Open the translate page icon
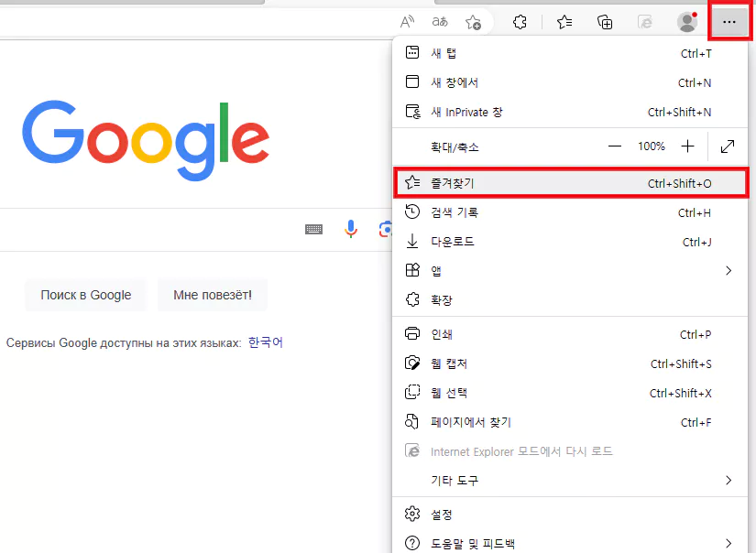The height and width of the screenshot is (553, 756). (x=439, y=21)
